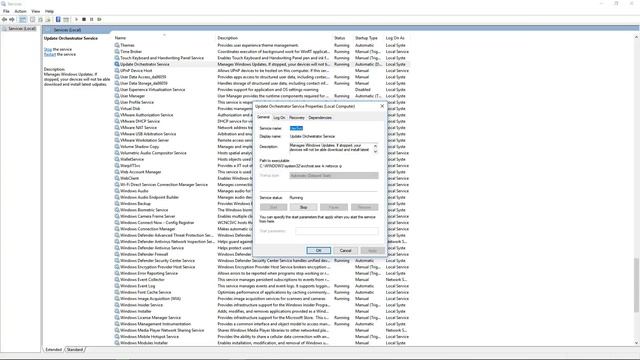Open the File menu
640x360 pixels.
[x=6, y=11]
